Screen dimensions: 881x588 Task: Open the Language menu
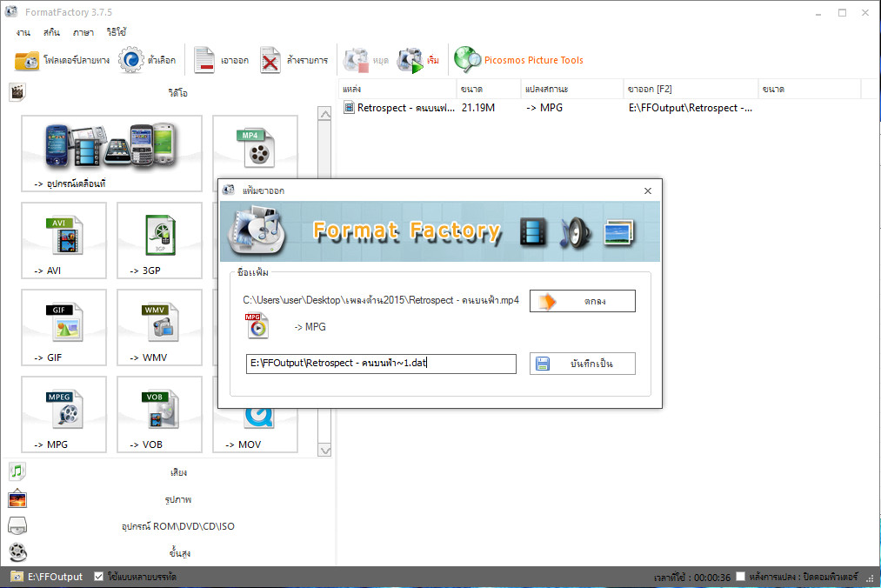click(83, 32)
